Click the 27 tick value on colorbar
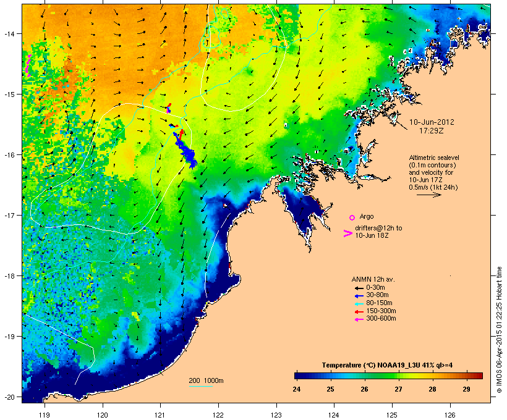The image size is (507, 420). pos(398,389)
